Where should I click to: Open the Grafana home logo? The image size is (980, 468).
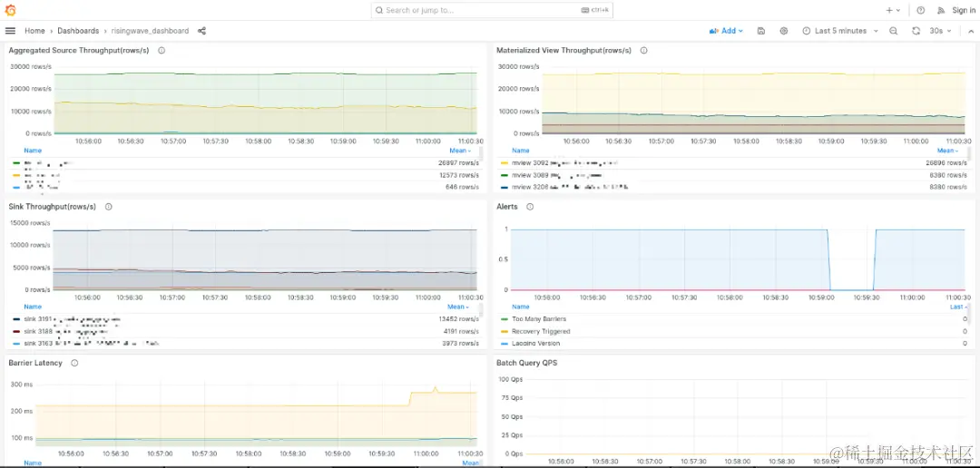(x=10, y=10)
